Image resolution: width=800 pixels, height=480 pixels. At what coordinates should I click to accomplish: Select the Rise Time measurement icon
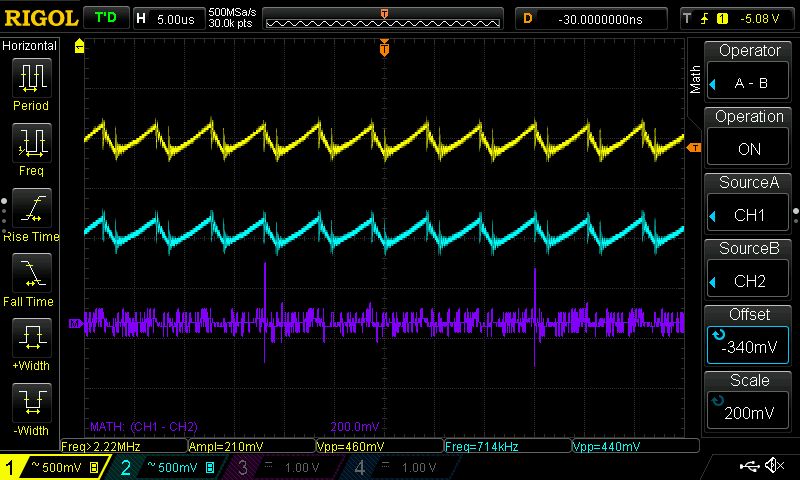tap(31, 208)
